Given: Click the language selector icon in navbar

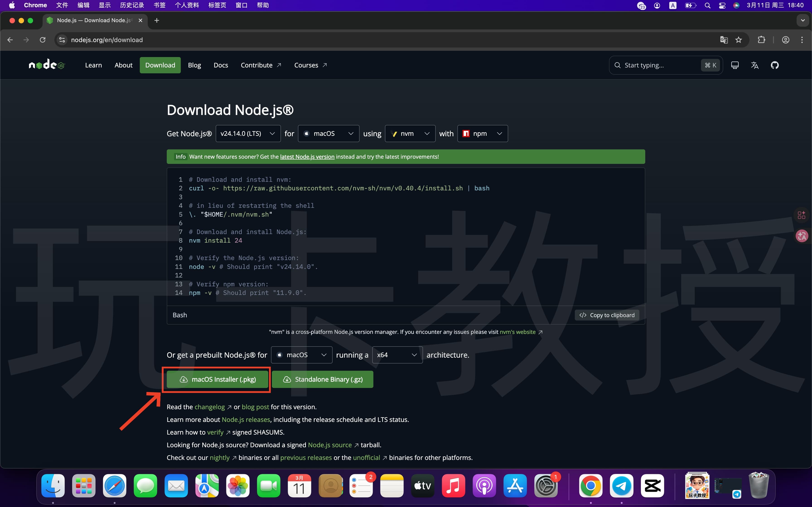Looking at the screenshot, I should (x=755, y=65).
